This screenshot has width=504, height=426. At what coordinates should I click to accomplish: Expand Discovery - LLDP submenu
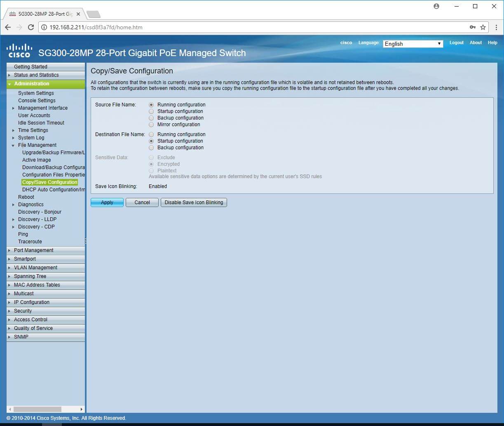coord(14,219)
